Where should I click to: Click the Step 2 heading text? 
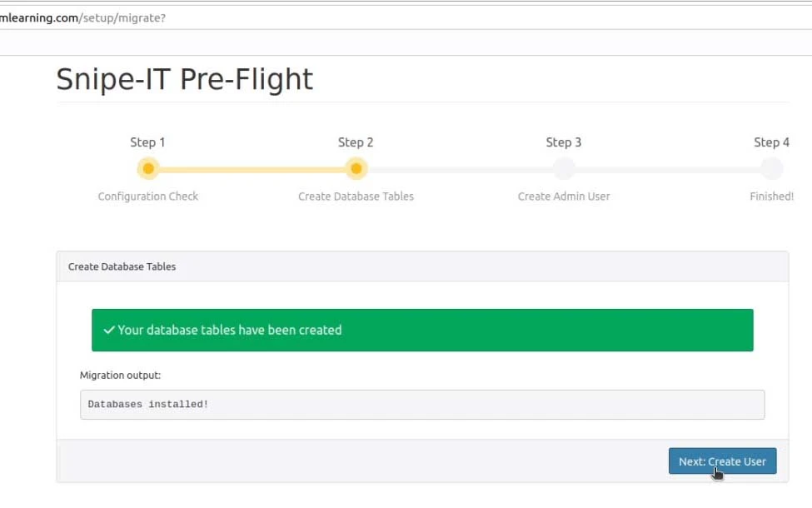pos(356,142)
